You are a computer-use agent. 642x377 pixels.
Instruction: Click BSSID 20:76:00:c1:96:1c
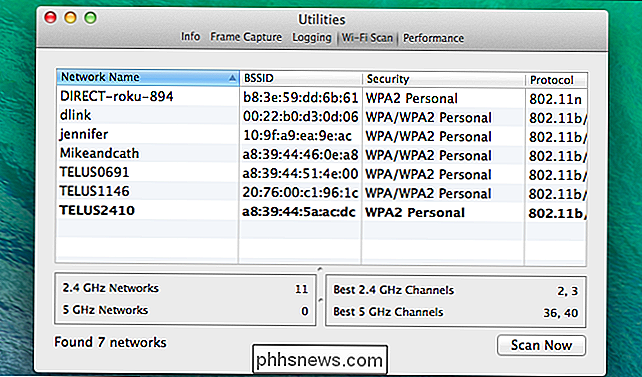[301, 193]
